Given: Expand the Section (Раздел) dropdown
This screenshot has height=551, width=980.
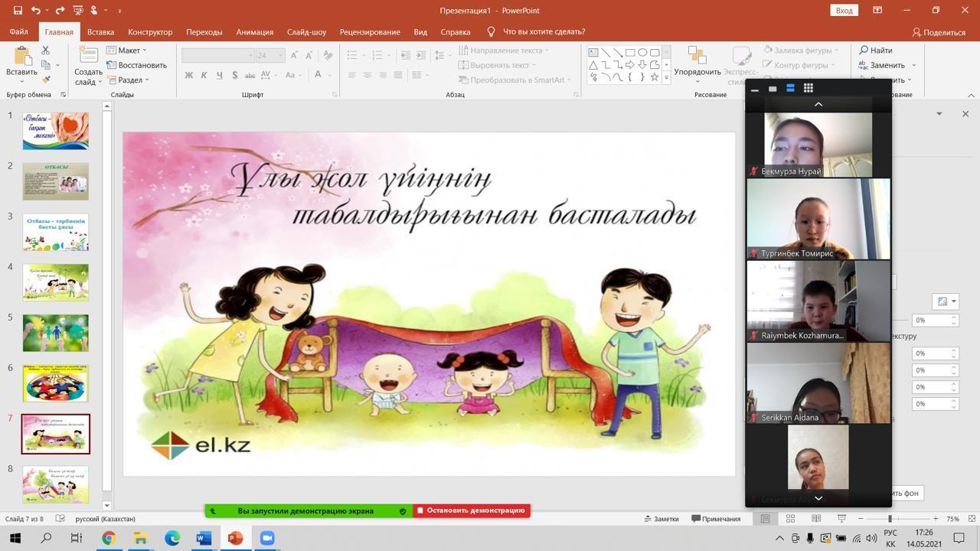Looking at the screenshot, I should click(x=129, y=80).
